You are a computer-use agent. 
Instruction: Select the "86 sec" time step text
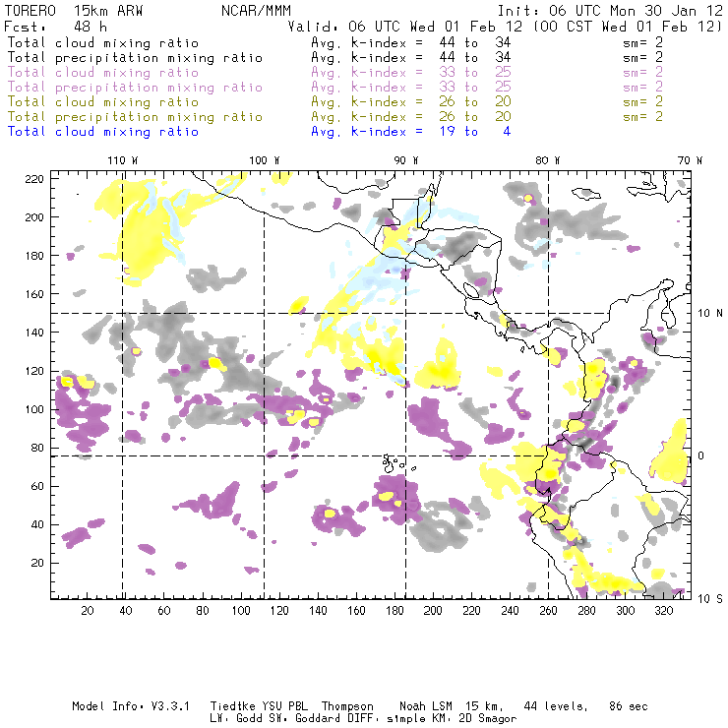click(x=629, y=706)
